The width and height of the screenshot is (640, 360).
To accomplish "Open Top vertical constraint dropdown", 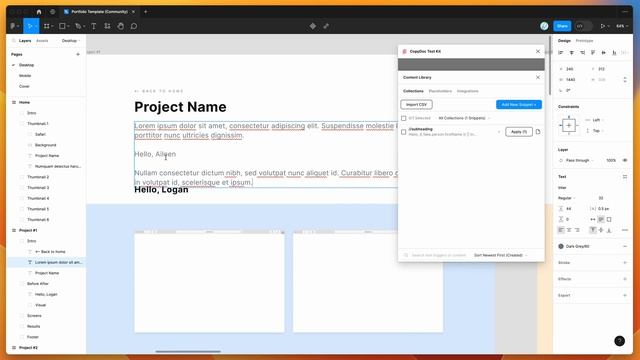I will [x=598, y=131].
